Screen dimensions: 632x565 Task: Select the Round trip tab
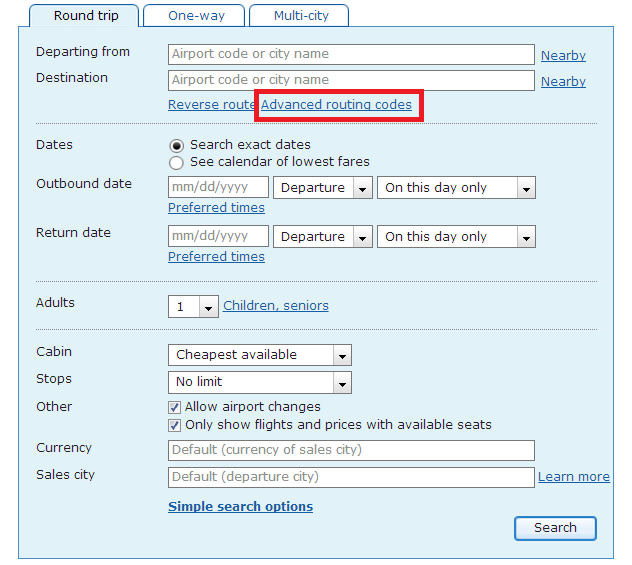pyautogui.click(x=86, y=15)
